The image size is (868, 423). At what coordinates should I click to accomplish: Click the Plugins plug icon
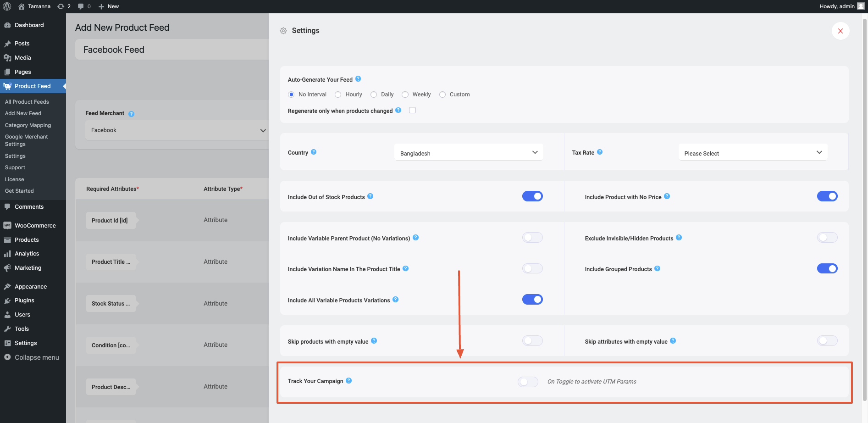coord(7,301)
